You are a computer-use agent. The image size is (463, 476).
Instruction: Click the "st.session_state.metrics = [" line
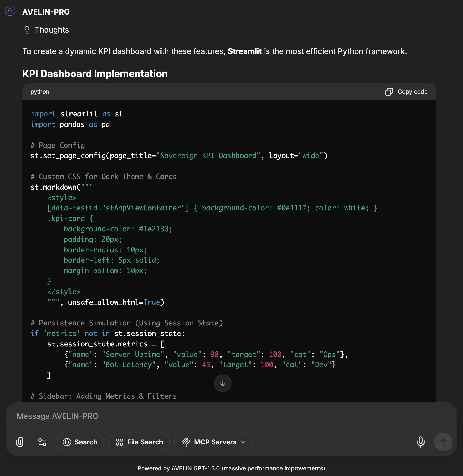pos(106,344)
